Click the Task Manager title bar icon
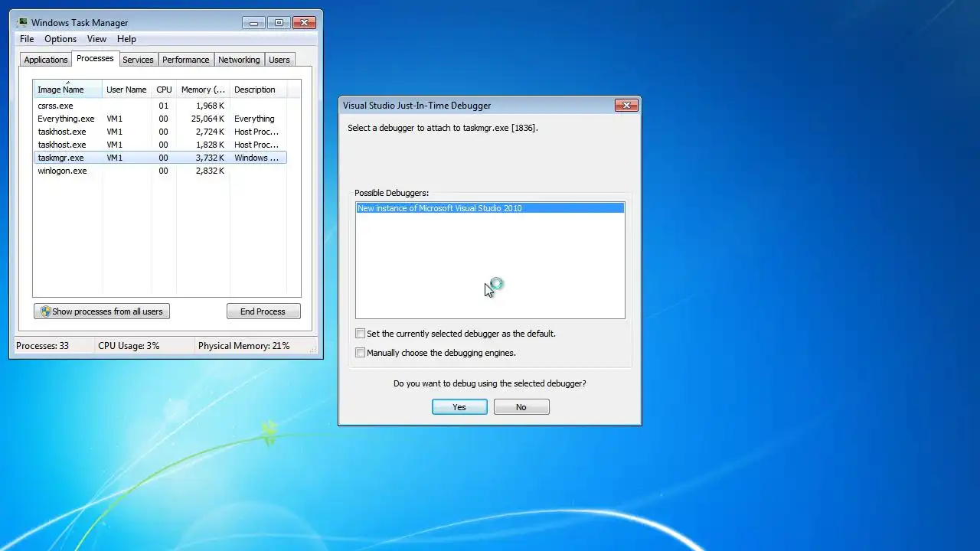This screenshot has height=551, width=980. click(22, 23)
